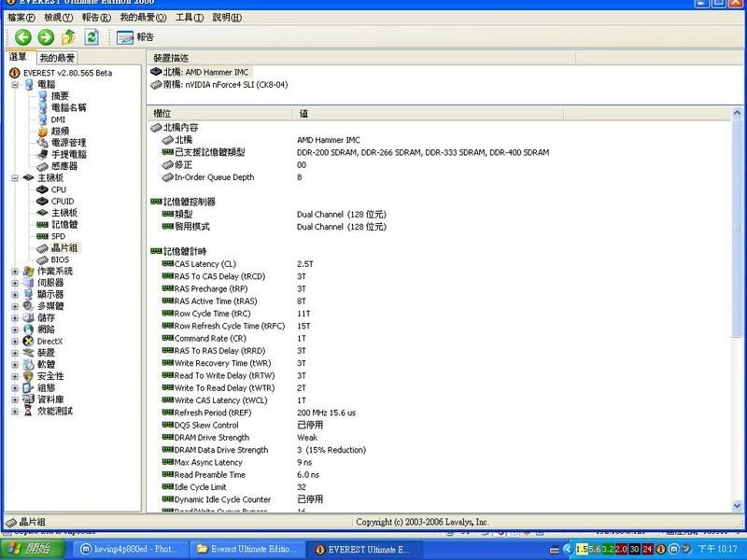Click the green Back arrow toolbar icon
Image resolution: width=747 pixels, height=560 pixels.
(22, 37)
